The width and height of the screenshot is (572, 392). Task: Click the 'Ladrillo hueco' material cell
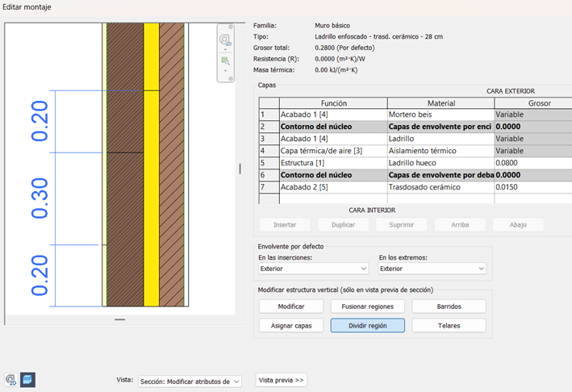pyautogui.click(x=441, y=163)
